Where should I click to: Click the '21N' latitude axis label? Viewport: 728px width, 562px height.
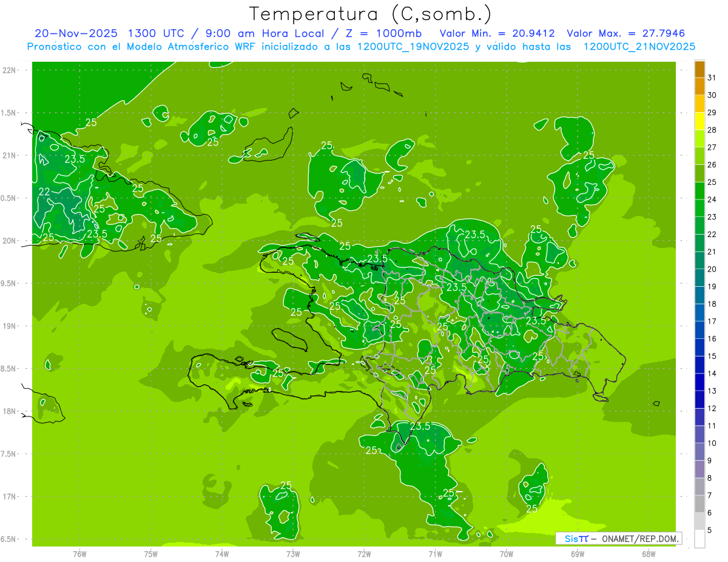pyautogui.click(x=9, y=155)
